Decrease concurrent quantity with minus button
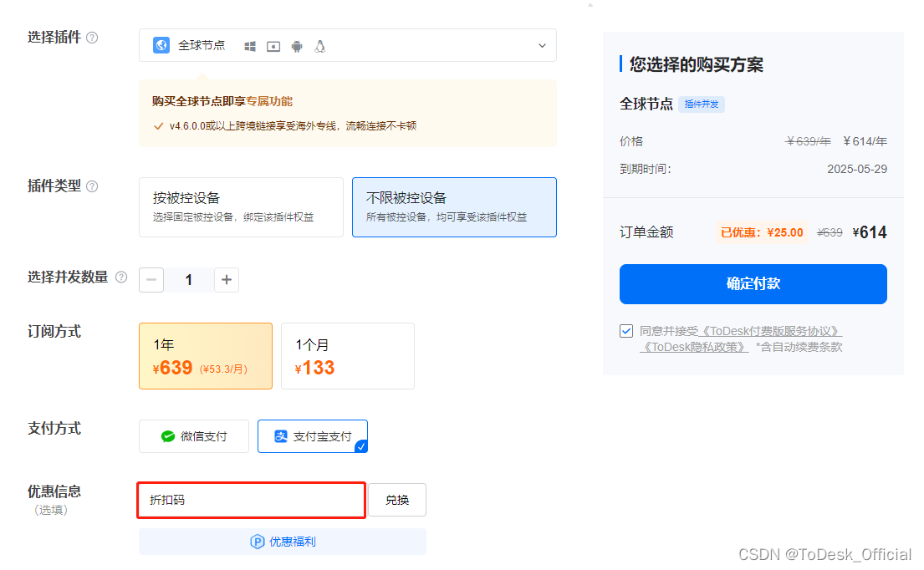924x570 pixels. tap(151, 280)
